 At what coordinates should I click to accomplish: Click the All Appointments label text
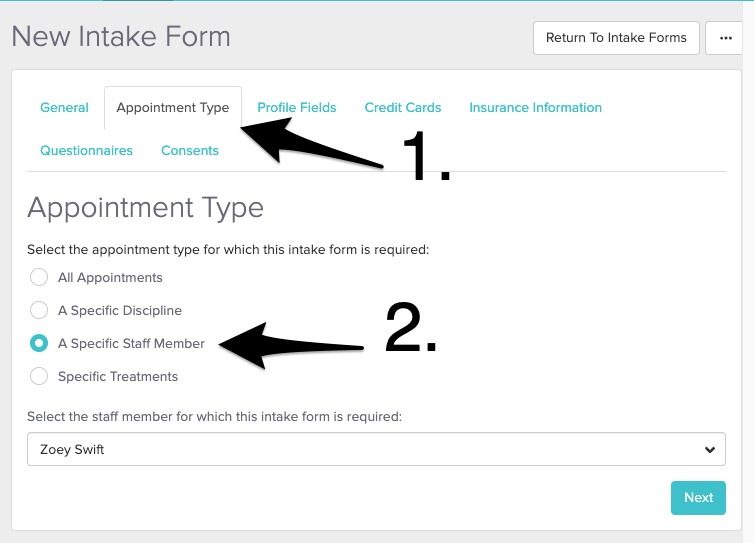110,277
